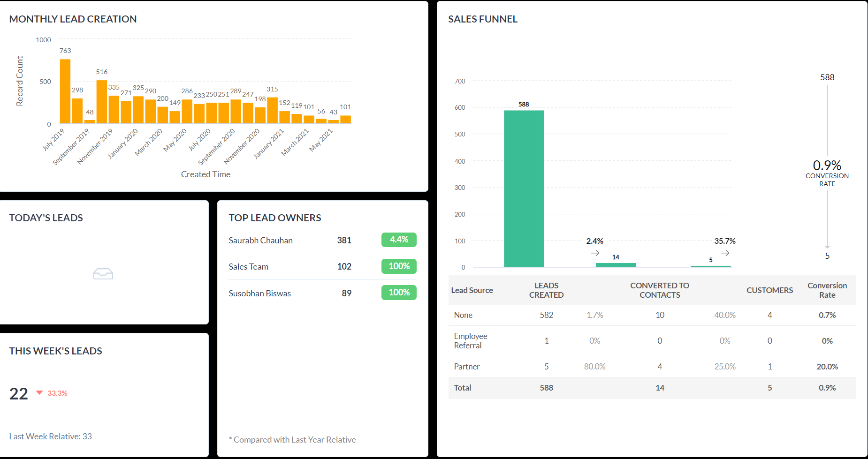
Task: Click the 0.9% conversion rate figure
Action: coord(827,166)
